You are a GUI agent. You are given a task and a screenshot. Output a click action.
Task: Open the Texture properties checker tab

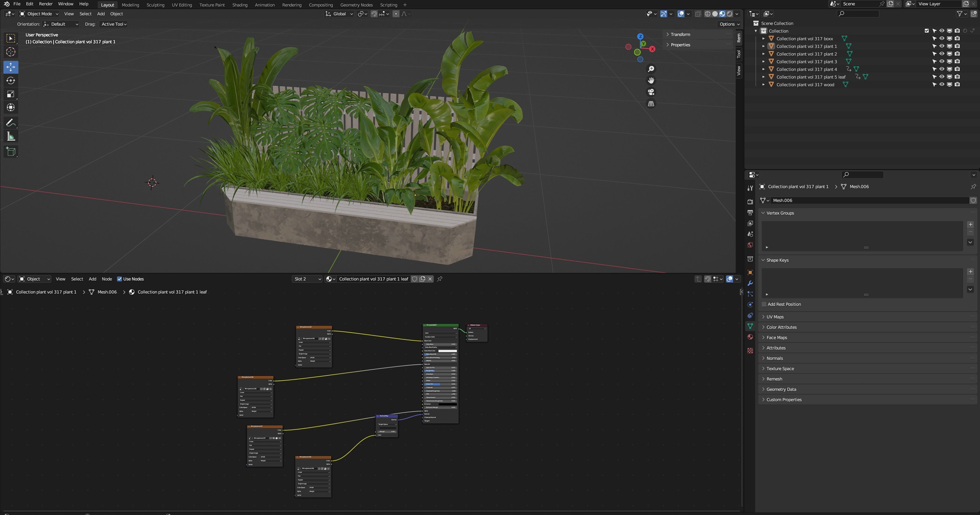(x=750, y=351)
